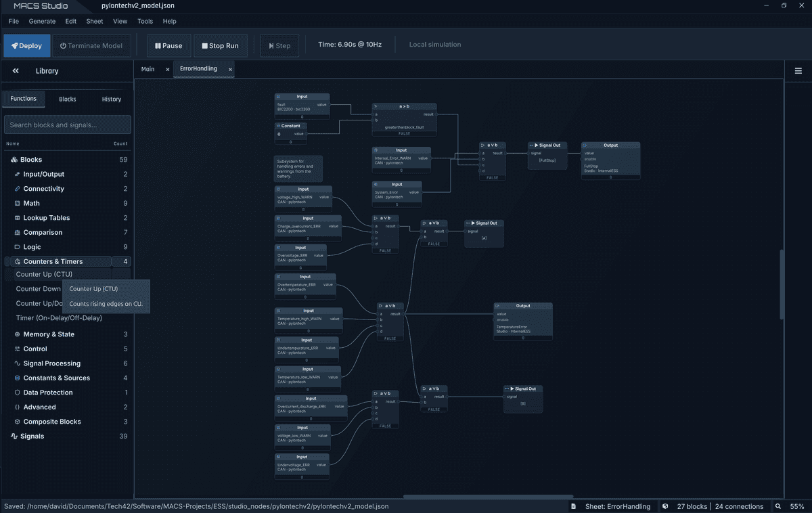Click the Blocks category cube icon

14,160
